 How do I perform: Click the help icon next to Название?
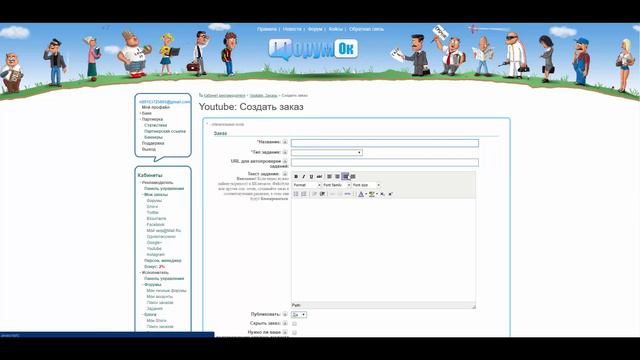285,142
